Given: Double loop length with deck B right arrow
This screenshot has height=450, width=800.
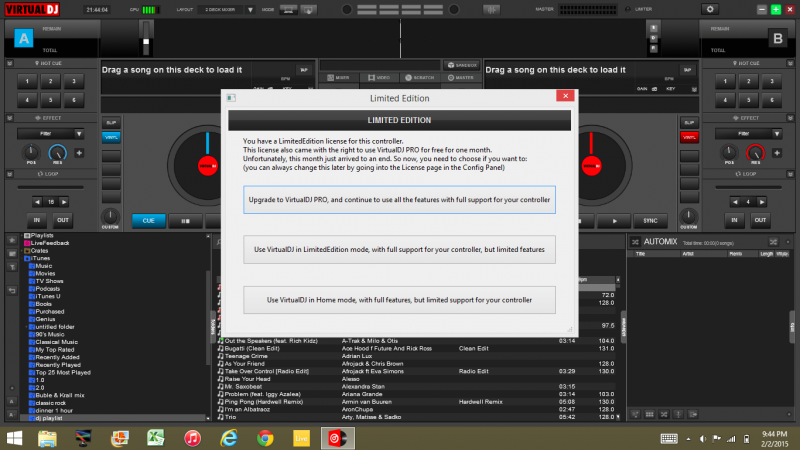Looking at the screenshot, I should click(761, 202).
